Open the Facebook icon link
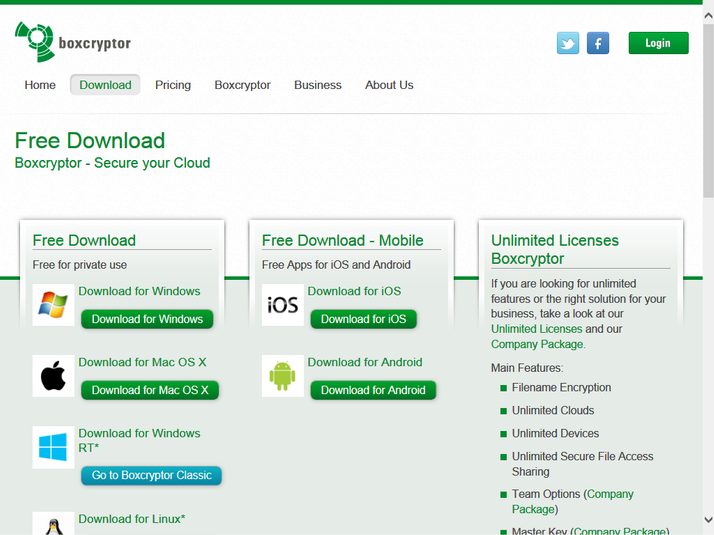The width and height of the screenshot is (714, 535). click(x=598, y=43)
